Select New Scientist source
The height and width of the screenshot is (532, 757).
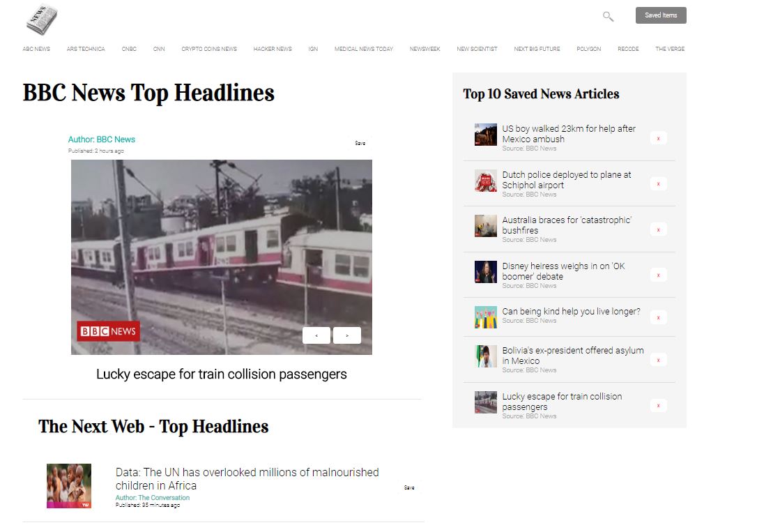[477, 49]
